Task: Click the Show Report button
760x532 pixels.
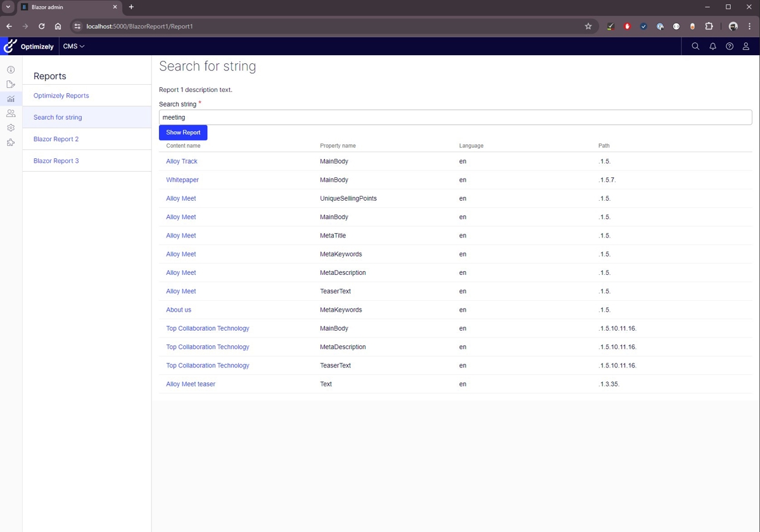Action: 182,132
